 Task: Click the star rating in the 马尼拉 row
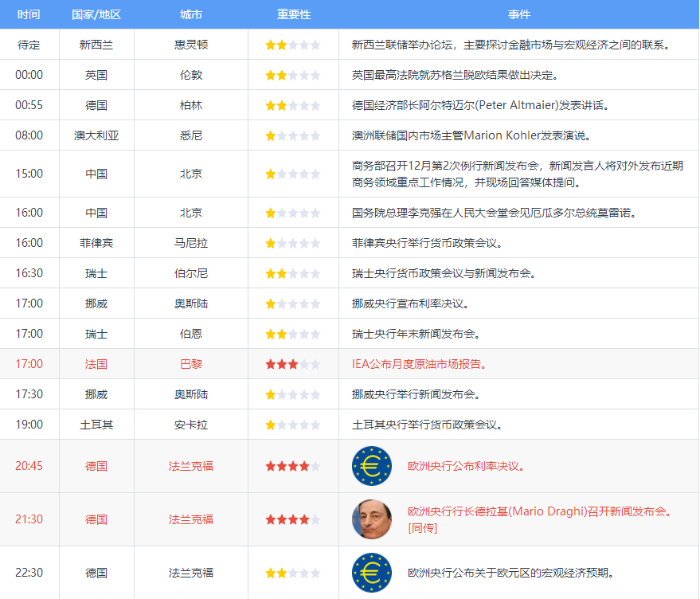(x=293, y=244)
